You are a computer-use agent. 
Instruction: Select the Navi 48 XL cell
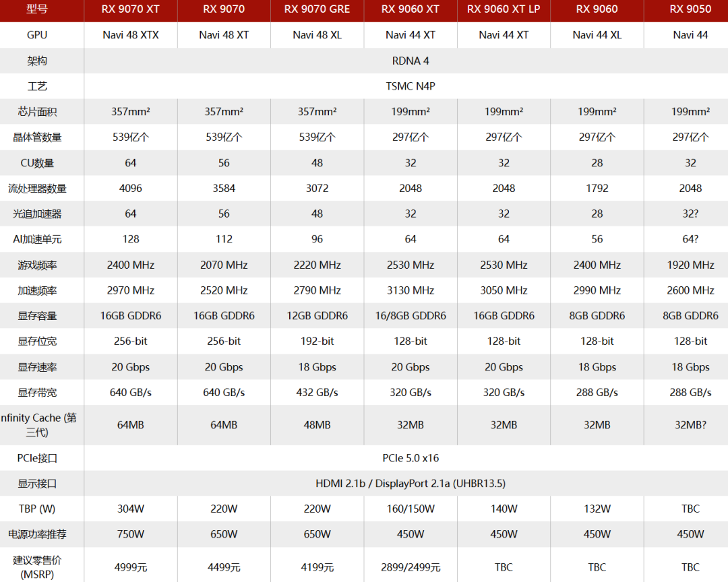pos(317,35)
